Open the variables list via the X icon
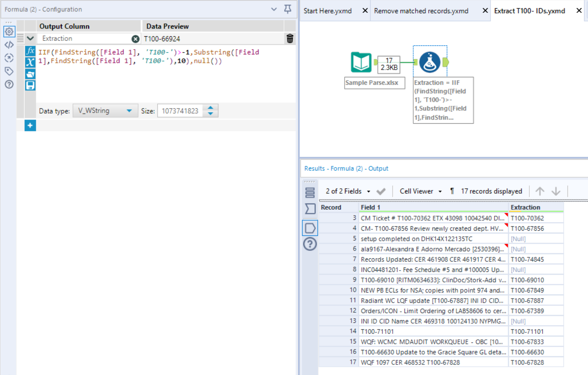This screenshot has height=375, width=588. 30,62
